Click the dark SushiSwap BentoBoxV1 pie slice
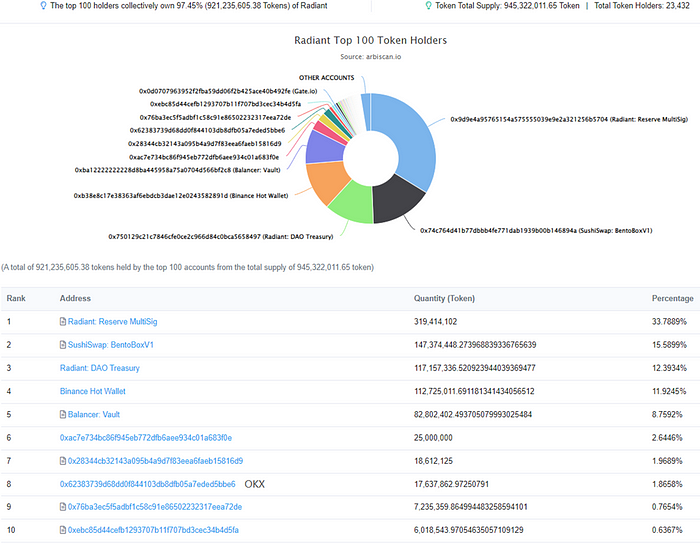The image size is (700, 543). [395, 199]
